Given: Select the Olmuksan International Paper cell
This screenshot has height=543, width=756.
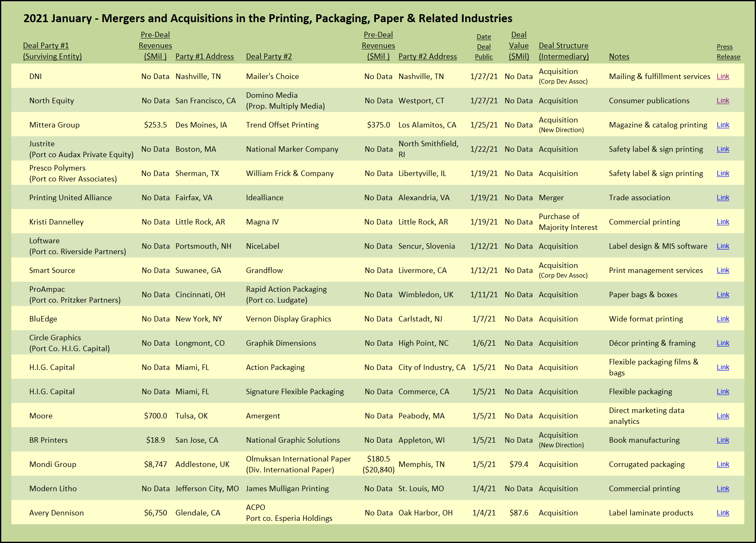Looking at the screenshot, I should [298, 464].
